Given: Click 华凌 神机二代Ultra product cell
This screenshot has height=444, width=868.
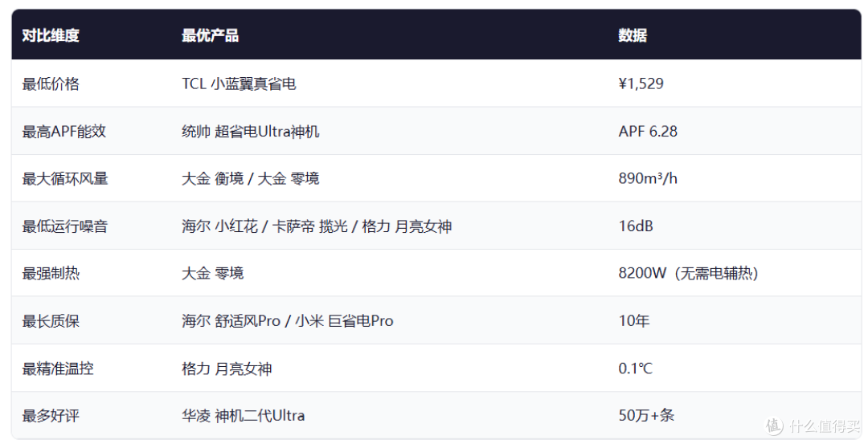Looking at the screenshot, I should tap(243, 415).
